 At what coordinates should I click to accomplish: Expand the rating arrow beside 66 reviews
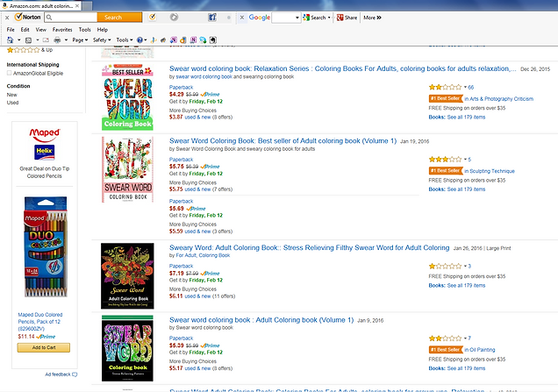coord(465,87)
